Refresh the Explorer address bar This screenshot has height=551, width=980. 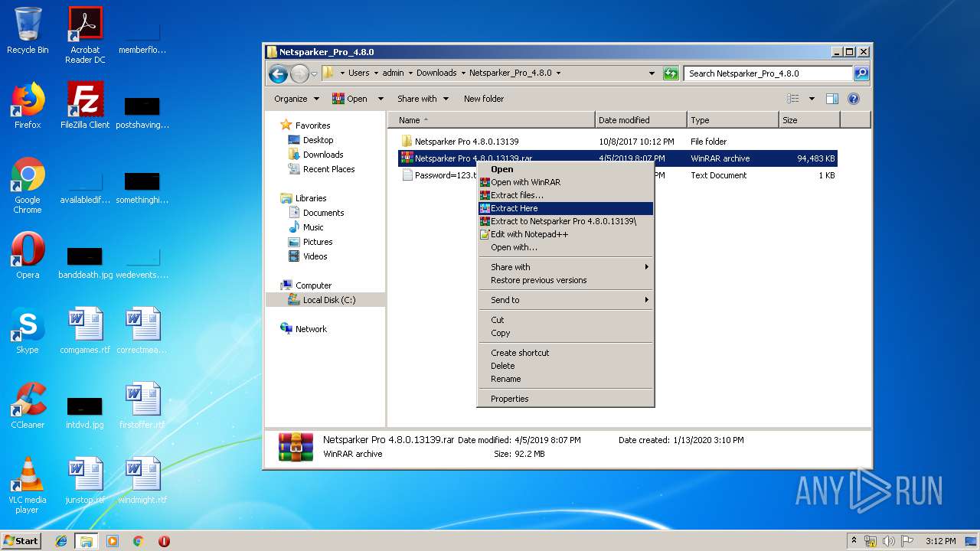tap(671, 73)
